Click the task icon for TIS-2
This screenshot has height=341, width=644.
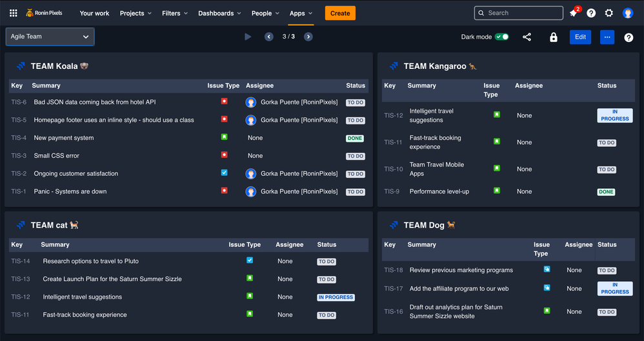pos(225,172)
